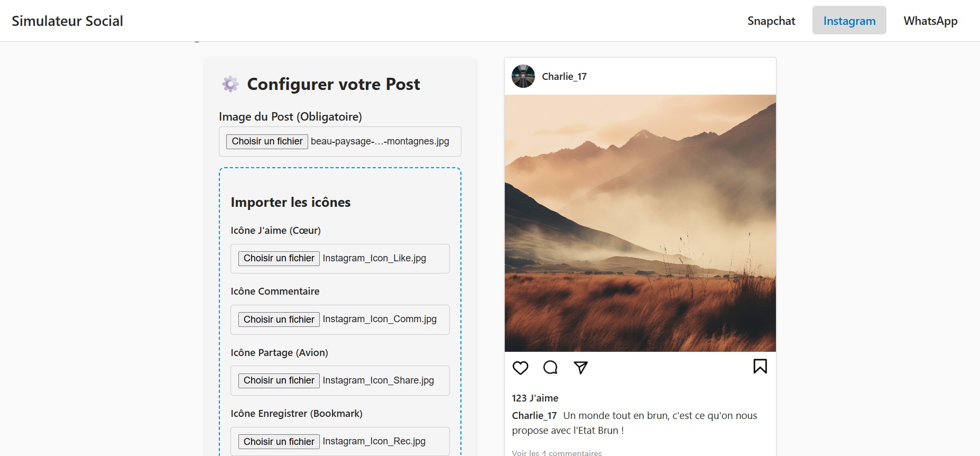The width and height of the screenshot is (980, 456).
Task: Click Charlie_17 profile avatar
Action: [523, 76]
